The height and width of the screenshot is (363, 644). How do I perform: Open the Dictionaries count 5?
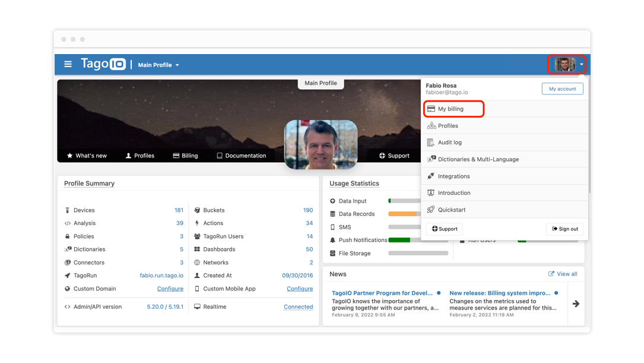coord(182,250)
